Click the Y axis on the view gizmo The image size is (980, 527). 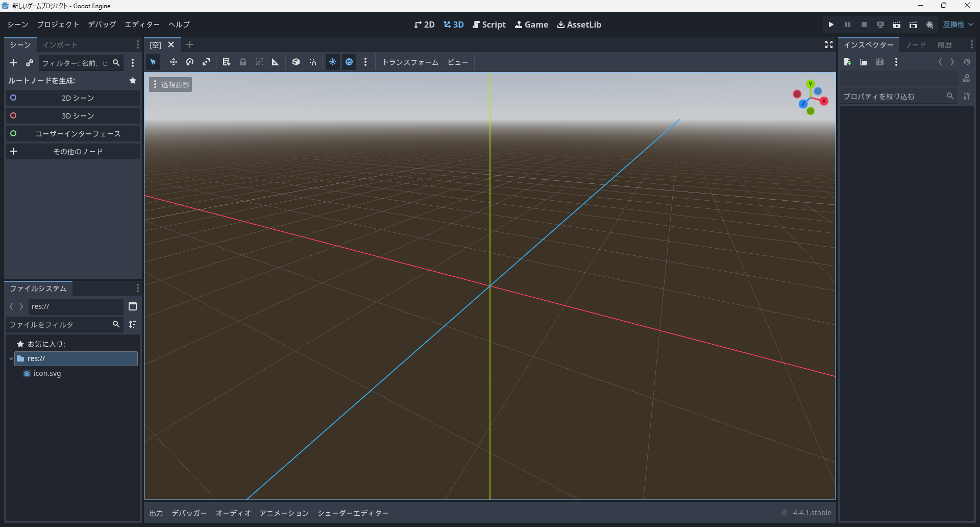811,84
